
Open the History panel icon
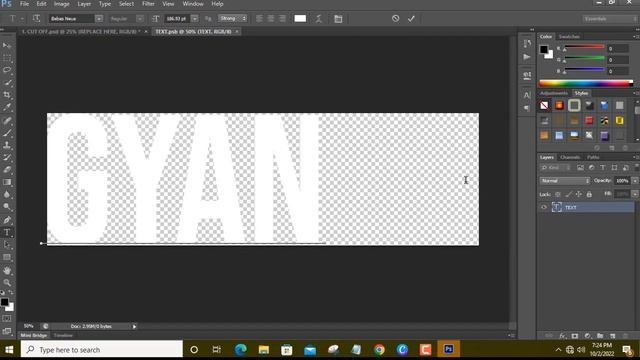(x=527, y=43)
